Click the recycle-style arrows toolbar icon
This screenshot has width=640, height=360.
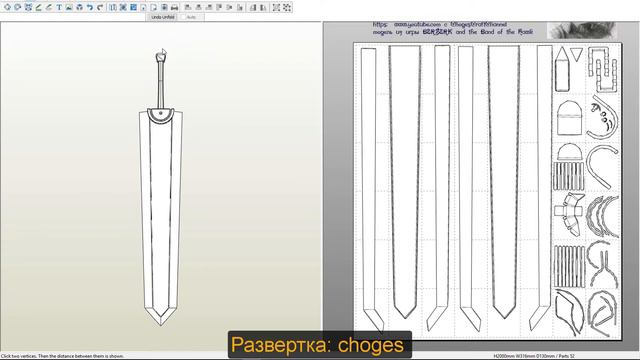(x=80, y=7)
